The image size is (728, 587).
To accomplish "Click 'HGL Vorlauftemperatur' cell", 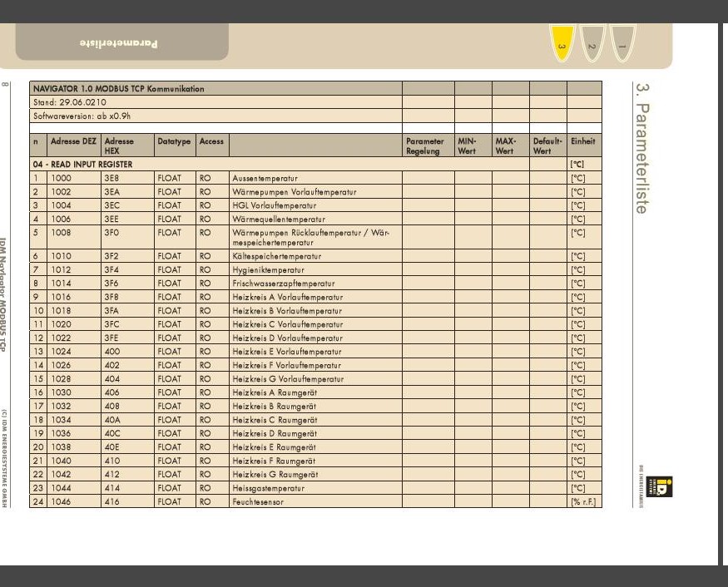I will click(x=315, y=205).
